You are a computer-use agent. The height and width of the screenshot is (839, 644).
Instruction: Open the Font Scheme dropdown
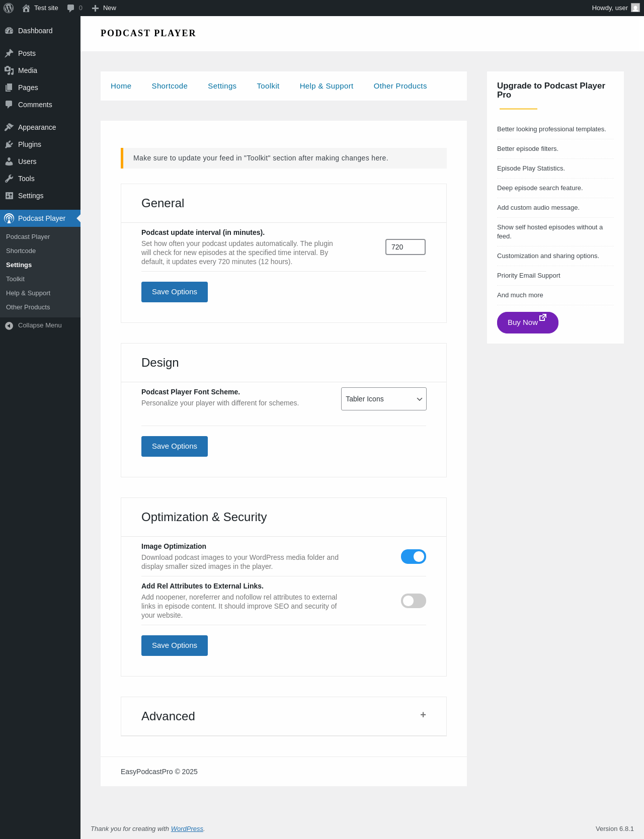383,399
